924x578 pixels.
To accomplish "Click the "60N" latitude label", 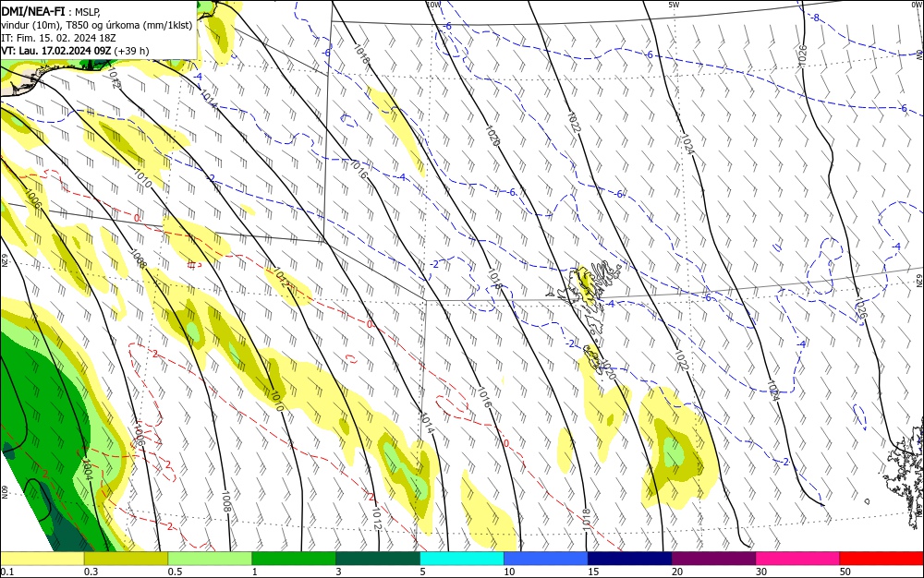I will [4, 492].
